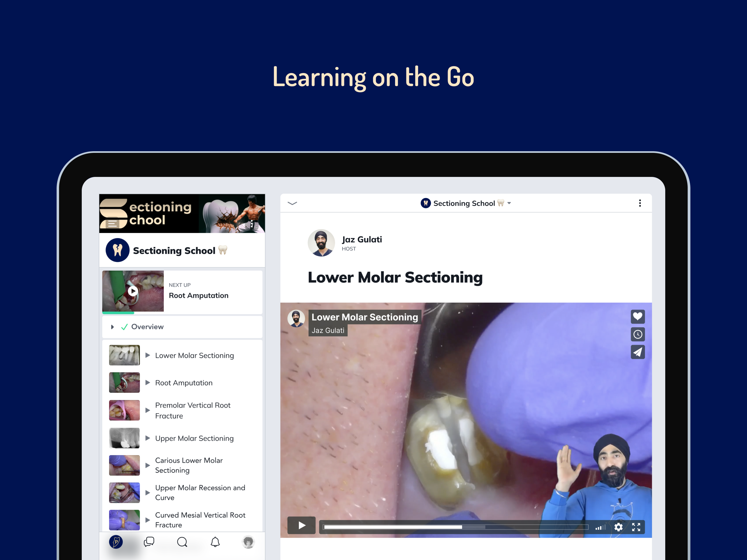The height and width of the screenshot is (560, 747).
Task: Click the play arrow beside Root Amputation
Action: pos(148,383)
